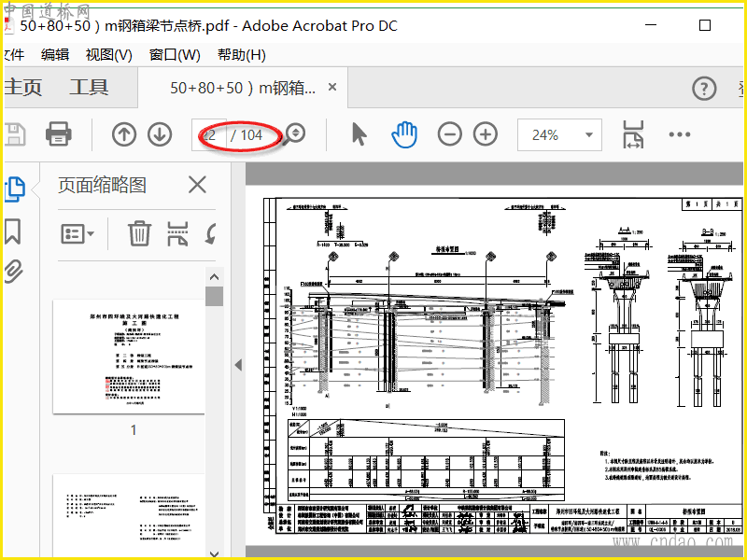This screenshot has width=747, height=560.
Task: Delete selected page with trash icon
Action: (x=139, y=233)
